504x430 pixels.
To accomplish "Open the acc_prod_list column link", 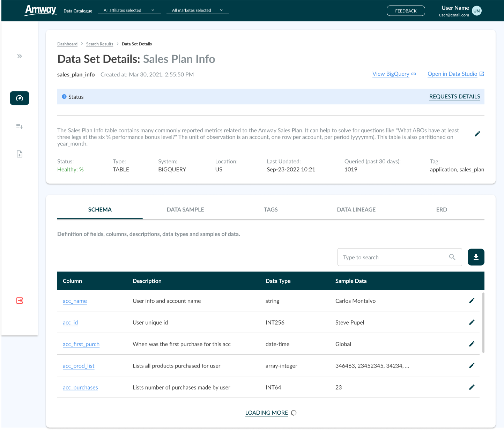I will click(x=79, y=366).
